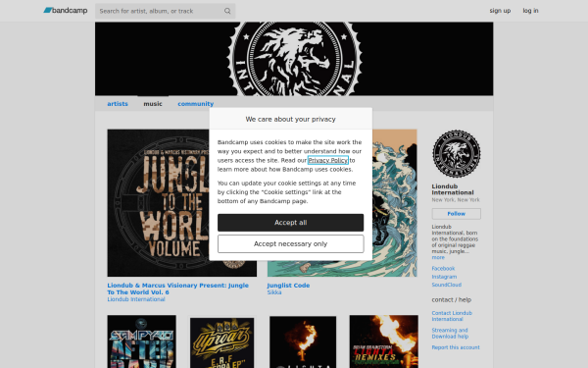
Task: Expand the bio with the more link
Action: [438, 257]
